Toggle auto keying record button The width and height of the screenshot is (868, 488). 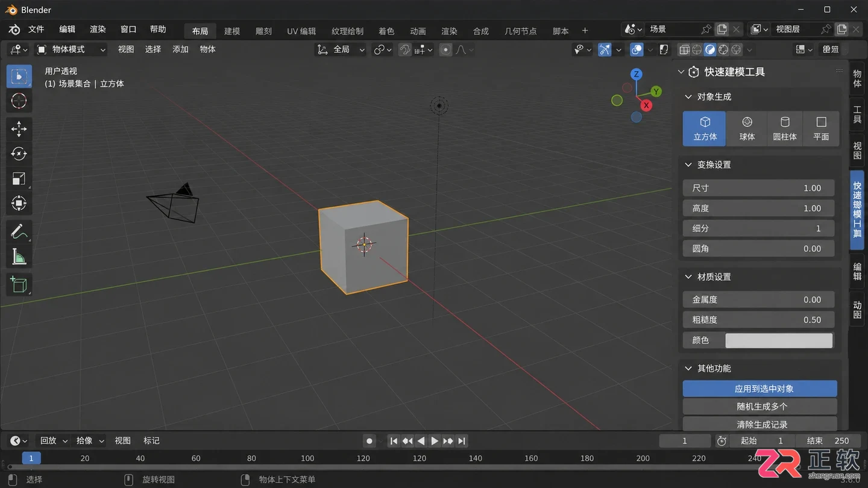370,441
